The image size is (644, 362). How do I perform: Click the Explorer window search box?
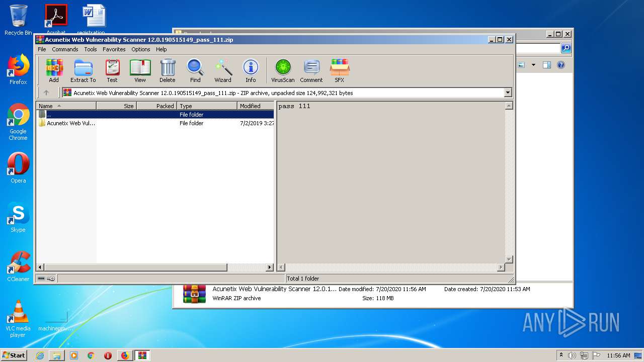[x=537, y=48]
